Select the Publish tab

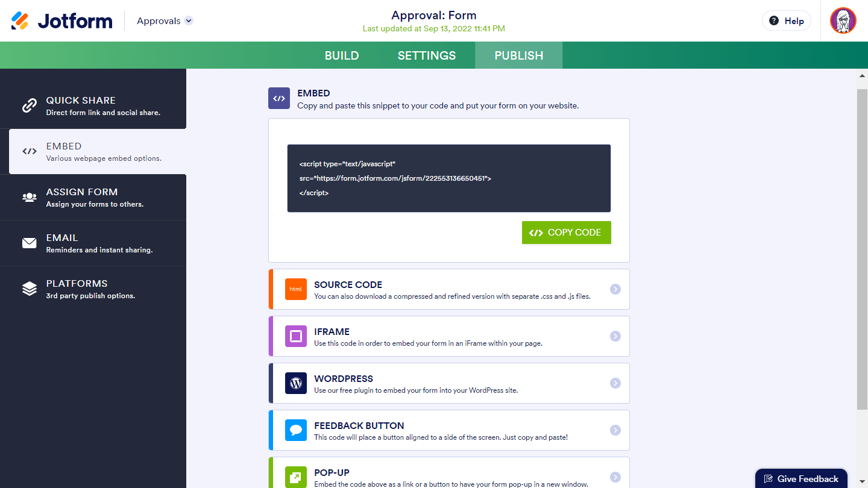coord(519,55)
